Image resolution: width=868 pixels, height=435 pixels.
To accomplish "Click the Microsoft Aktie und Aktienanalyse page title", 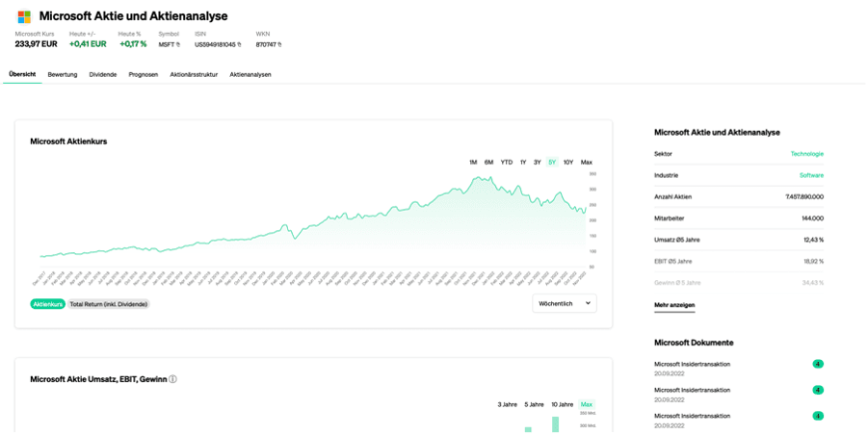I will click(133, 16).
